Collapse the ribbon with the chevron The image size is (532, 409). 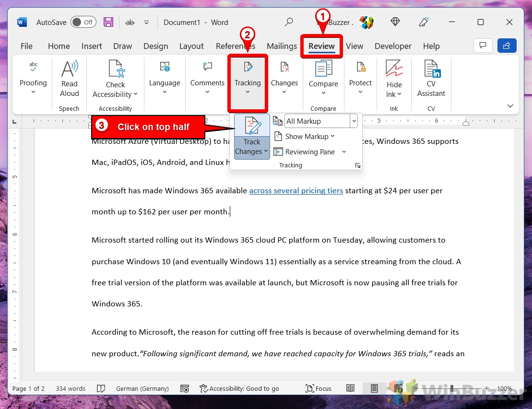coord(510,106)
